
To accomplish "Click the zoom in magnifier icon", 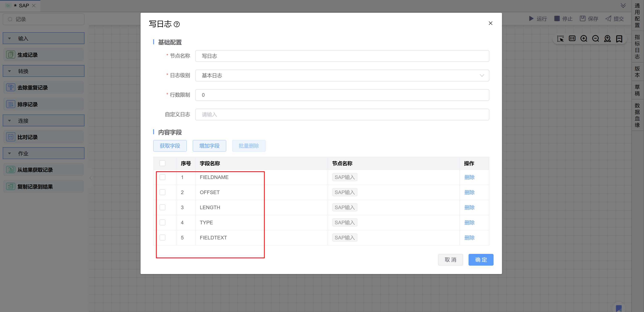I will 584,39.
